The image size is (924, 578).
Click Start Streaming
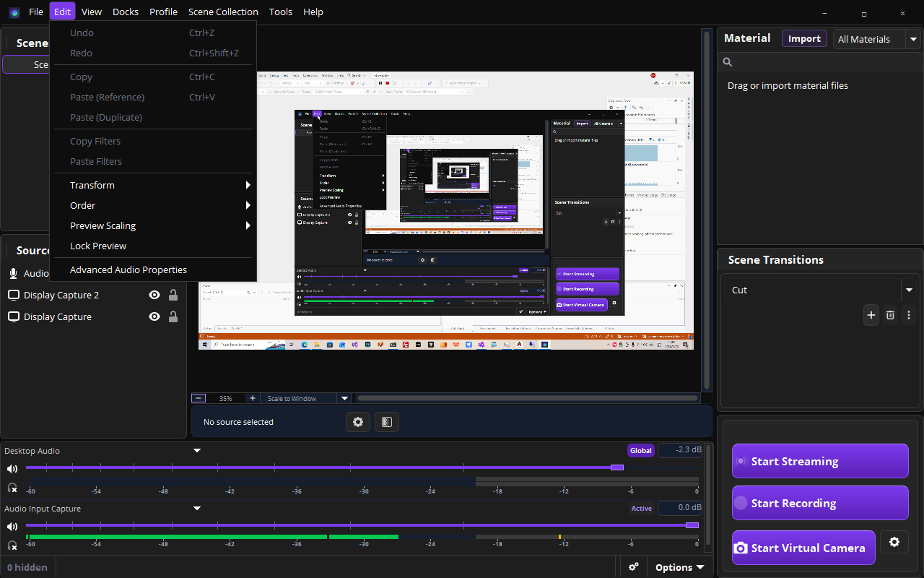pyautogui.click(x=820, y=461)
